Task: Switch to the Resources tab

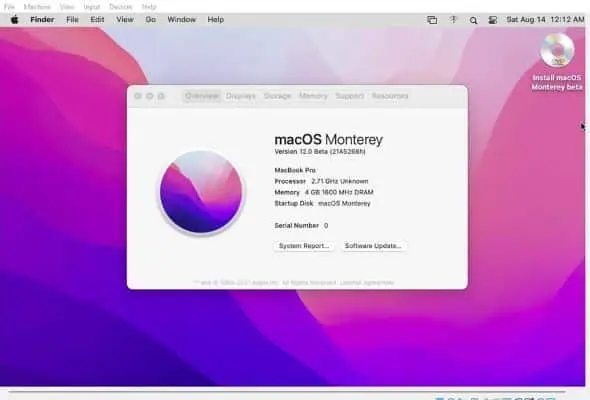Action: [390, 96]
